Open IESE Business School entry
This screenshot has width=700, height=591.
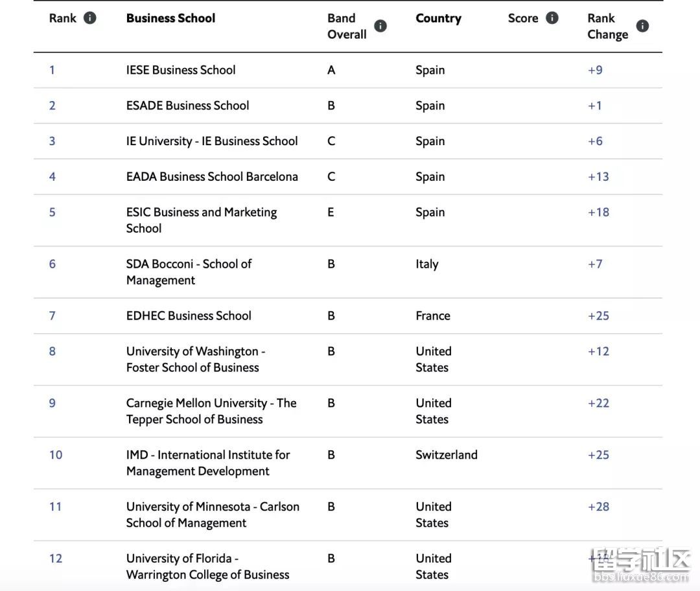tap(181, 70)
